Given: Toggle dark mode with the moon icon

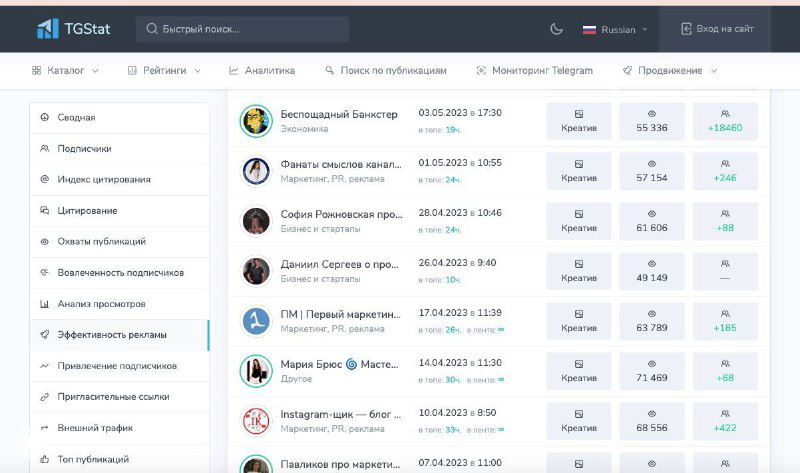Looking at the screenshot, I should pos(557,29).
